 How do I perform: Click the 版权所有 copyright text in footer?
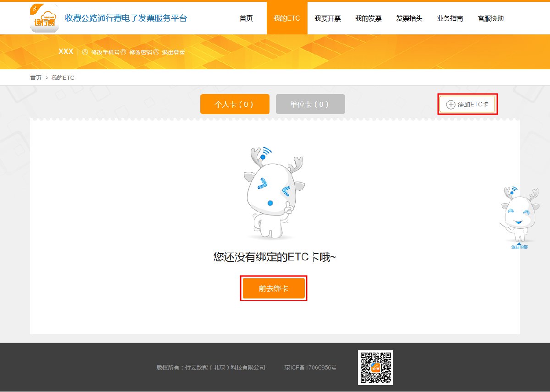coord(211,368)
